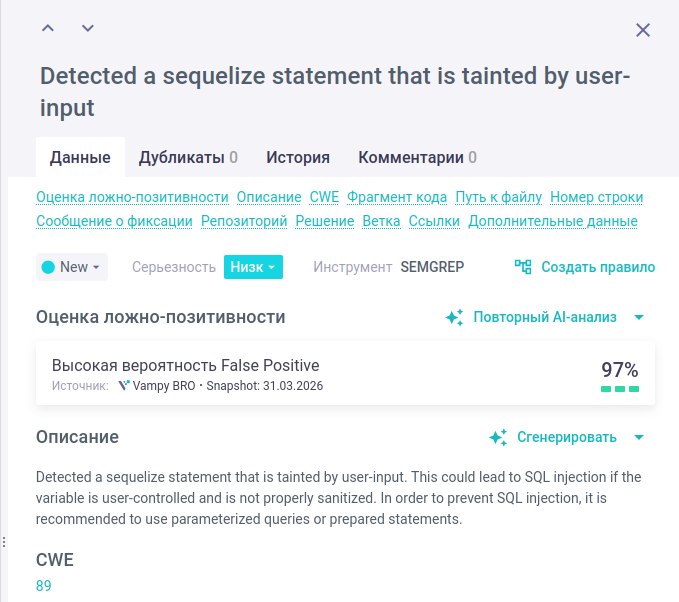Open the История tab
Image resolution: width=679 pixels, height=602 pixels.
(298, 157)
